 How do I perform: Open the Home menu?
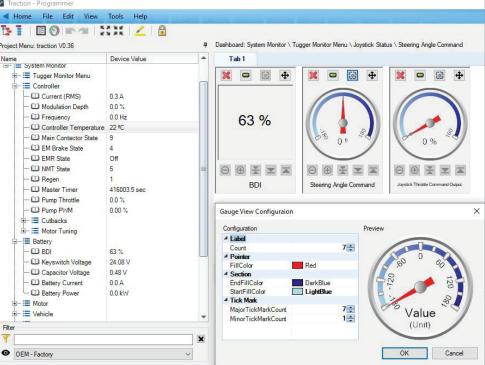click(x=22, y=16)
